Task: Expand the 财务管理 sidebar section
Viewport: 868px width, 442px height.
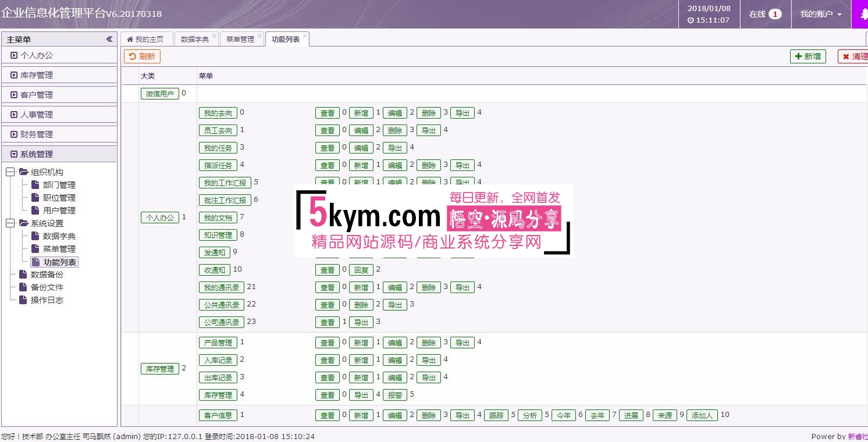Action: [59, 134]
